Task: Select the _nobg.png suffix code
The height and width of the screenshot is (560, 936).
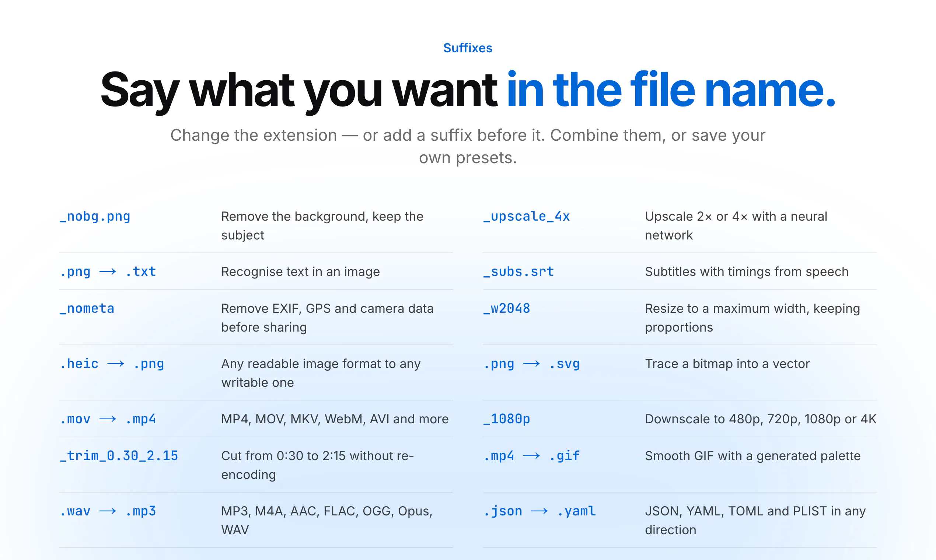Action: (x=95, y=217)
